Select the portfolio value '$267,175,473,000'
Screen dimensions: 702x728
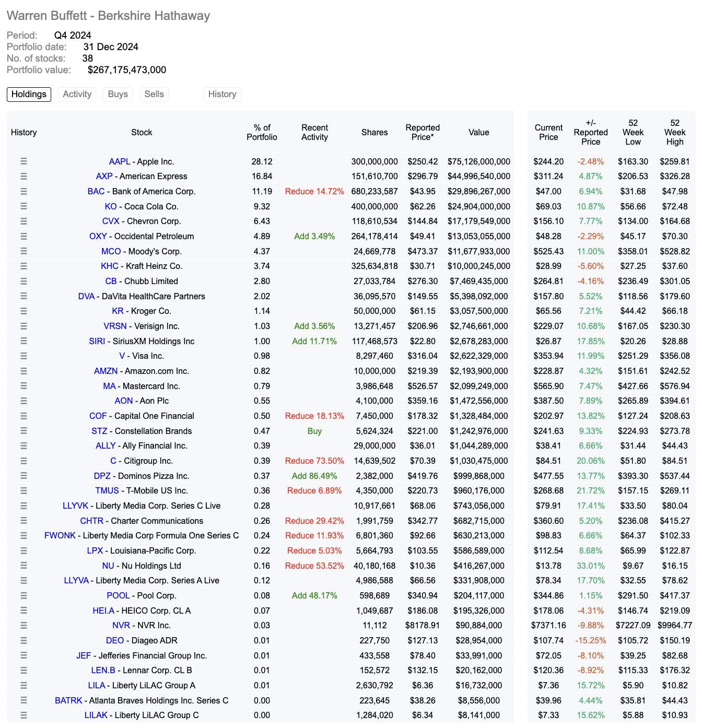point(127,70)
